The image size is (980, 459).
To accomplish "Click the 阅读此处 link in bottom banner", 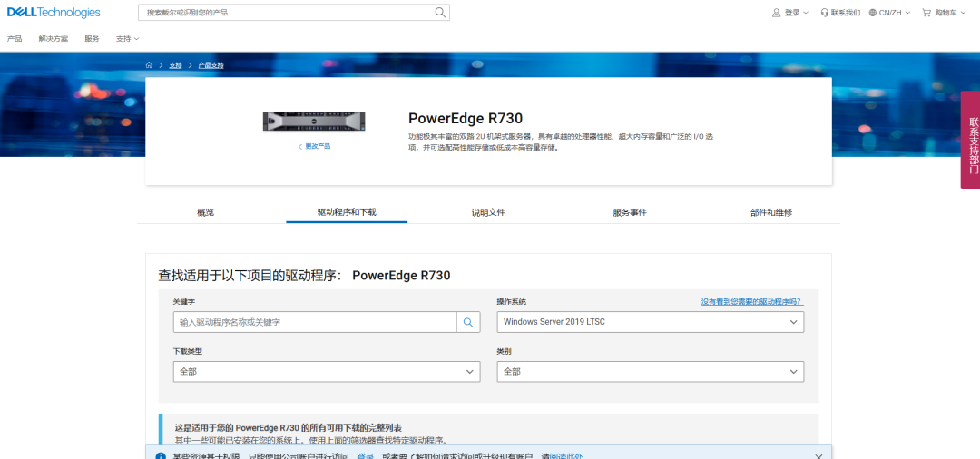I will pyautogui.click(x=566, y=456).
